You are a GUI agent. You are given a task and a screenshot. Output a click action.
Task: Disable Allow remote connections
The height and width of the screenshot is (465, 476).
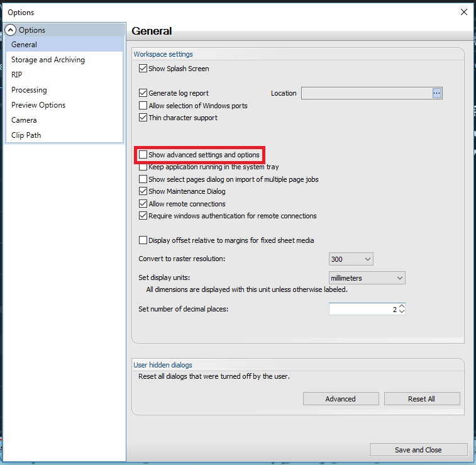[143, 203]
